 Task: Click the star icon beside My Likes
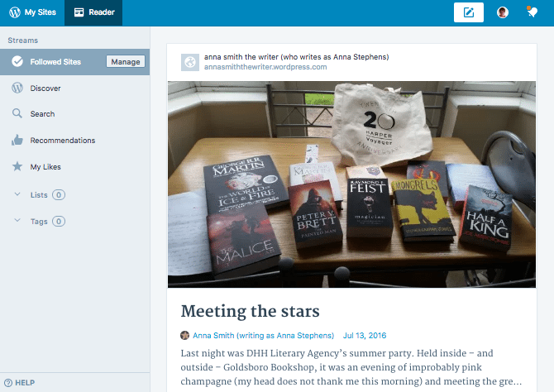pyautogui.click(x=17, y=166)
